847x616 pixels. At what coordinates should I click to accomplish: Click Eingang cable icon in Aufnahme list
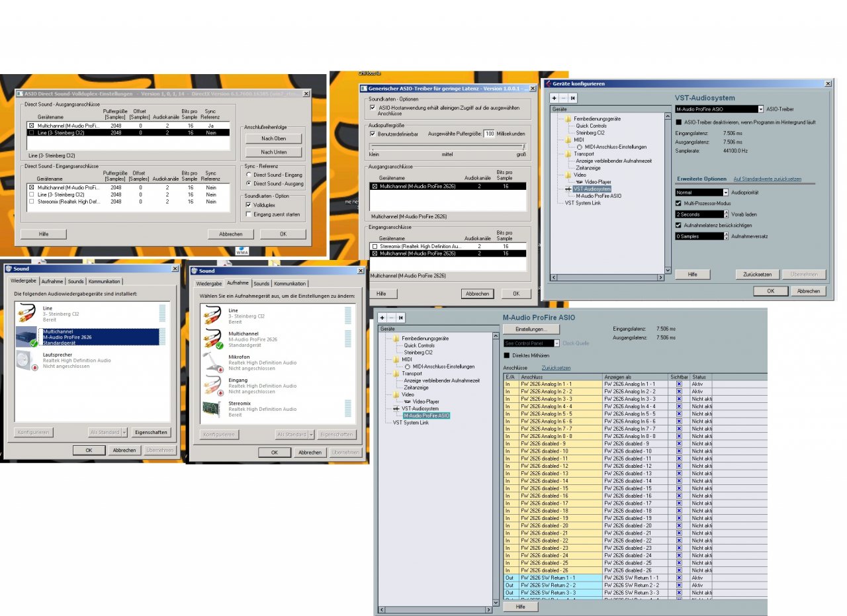(214, 385)
